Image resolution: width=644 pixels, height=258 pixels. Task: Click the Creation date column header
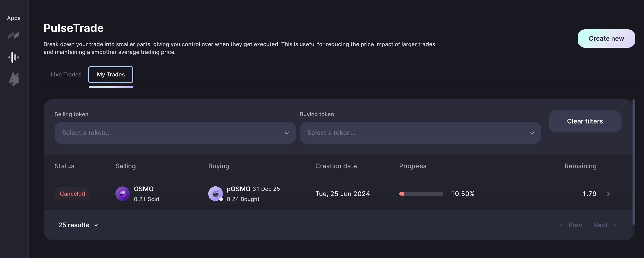[x=336, y=166]
